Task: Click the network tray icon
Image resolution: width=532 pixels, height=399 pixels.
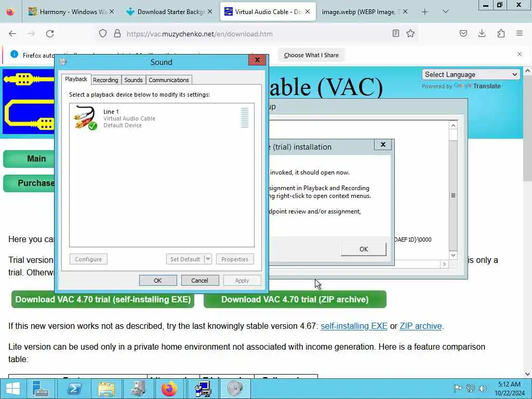Action: coord(471,389)
